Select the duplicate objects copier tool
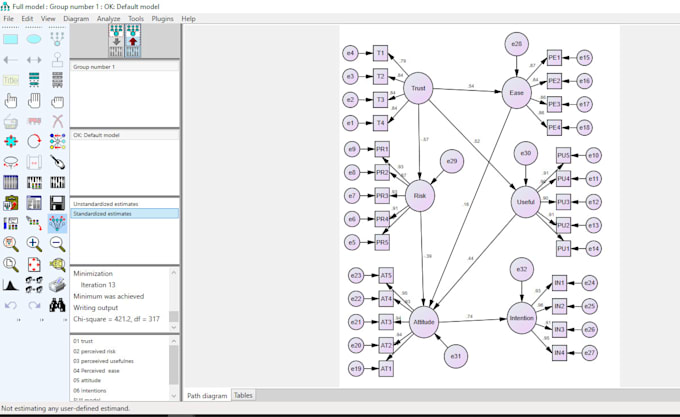 click(10, 122)
